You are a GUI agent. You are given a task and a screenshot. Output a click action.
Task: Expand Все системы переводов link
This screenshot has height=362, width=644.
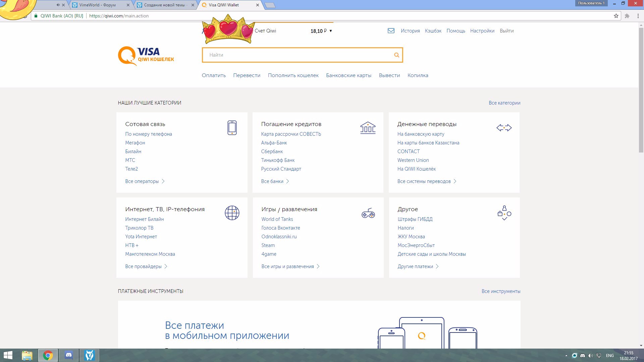(427, 181)
